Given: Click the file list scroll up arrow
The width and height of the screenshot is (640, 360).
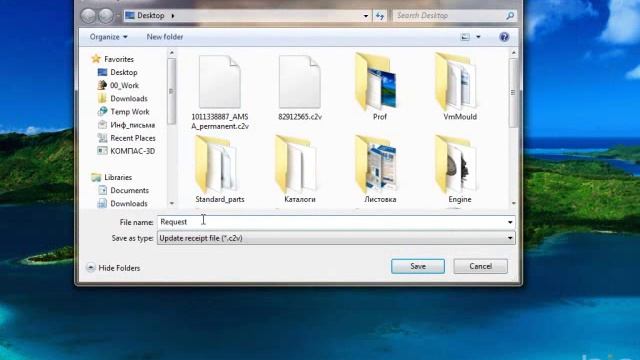Looking at the screenshot, I should pos(513,53).
